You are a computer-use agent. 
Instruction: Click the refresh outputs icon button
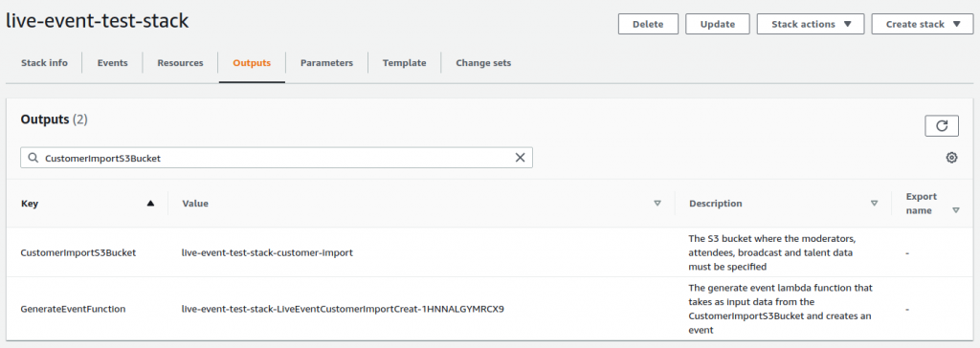942,125
